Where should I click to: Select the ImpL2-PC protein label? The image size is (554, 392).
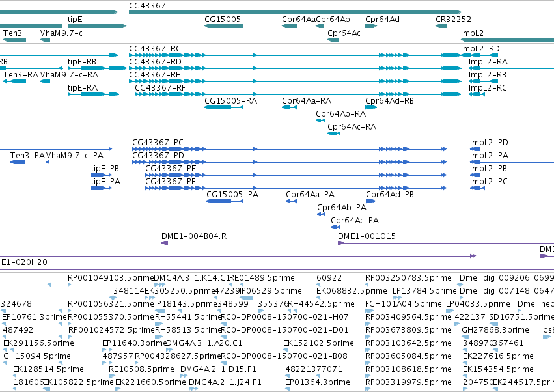pyautogui.click(x=489, y=182)
